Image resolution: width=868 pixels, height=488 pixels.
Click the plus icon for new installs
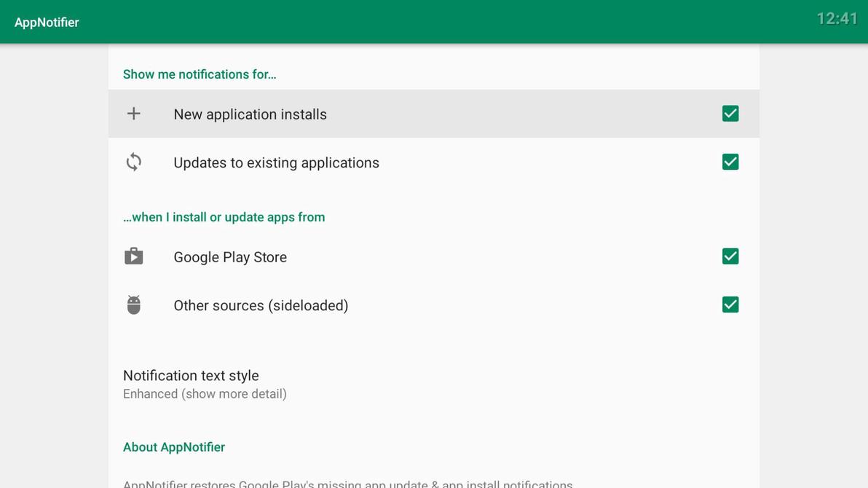click(133, 113)
